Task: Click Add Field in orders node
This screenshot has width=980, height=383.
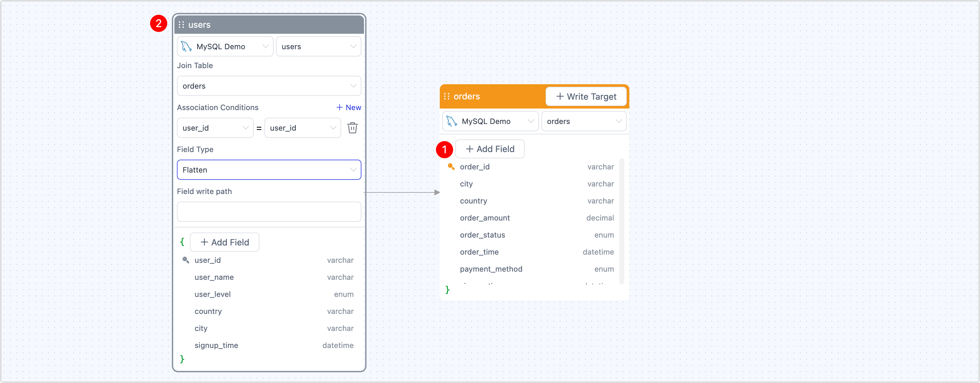Action: pos(490,149)
